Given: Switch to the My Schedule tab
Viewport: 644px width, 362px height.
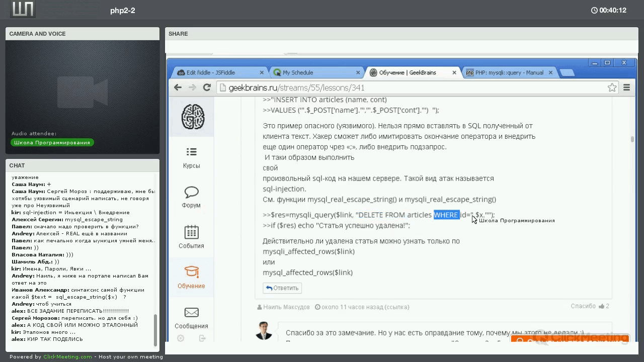Looking at the screenshot, I should (316, 72).
